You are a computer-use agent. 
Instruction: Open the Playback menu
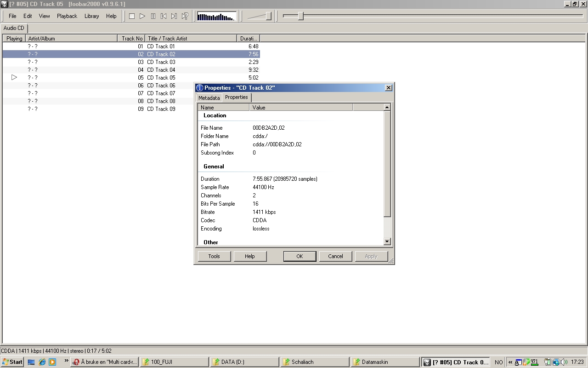click(67, 16)
